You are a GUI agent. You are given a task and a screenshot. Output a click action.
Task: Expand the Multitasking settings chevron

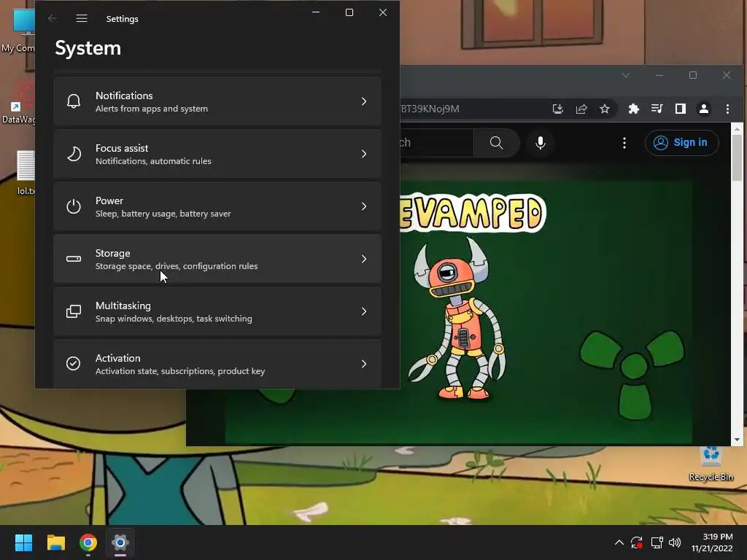pyautogui.click(x=364, y=311)
